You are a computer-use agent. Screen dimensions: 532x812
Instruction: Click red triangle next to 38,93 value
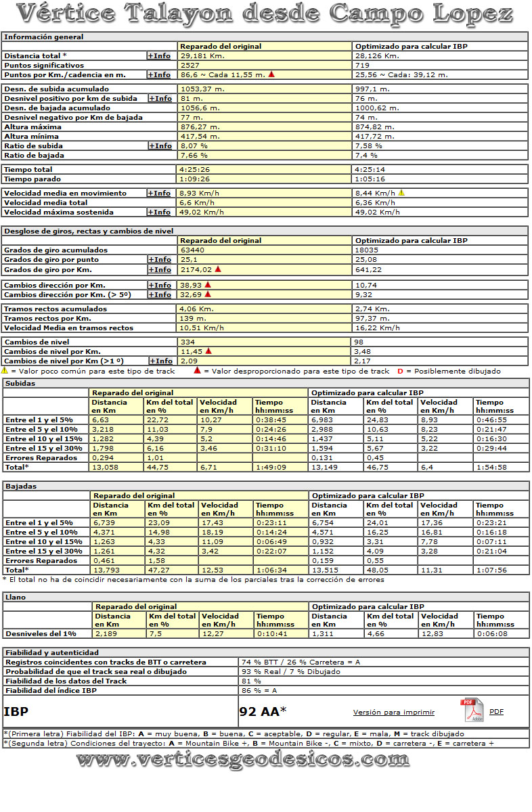pyautogui.click(x=208, y=286)
